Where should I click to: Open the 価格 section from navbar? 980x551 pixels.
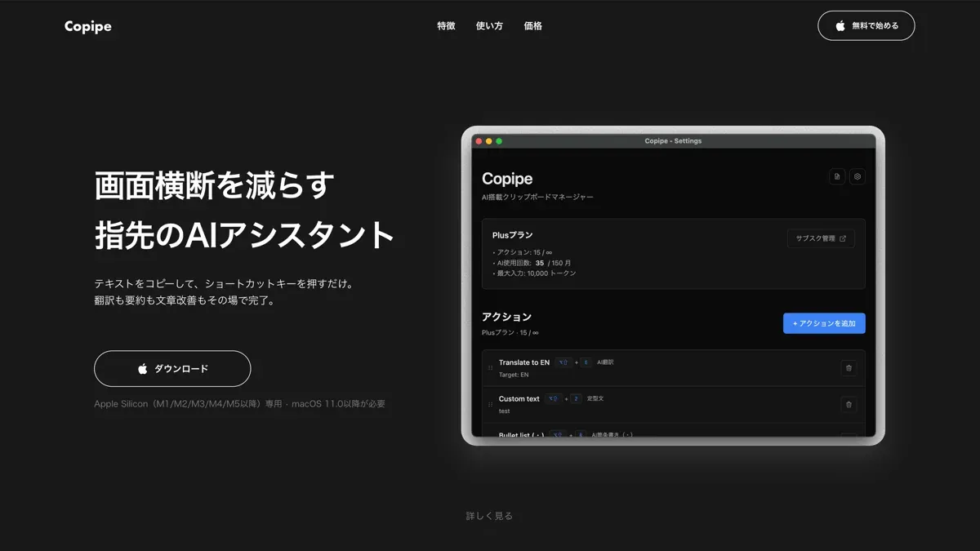click(x=532, y=25)
